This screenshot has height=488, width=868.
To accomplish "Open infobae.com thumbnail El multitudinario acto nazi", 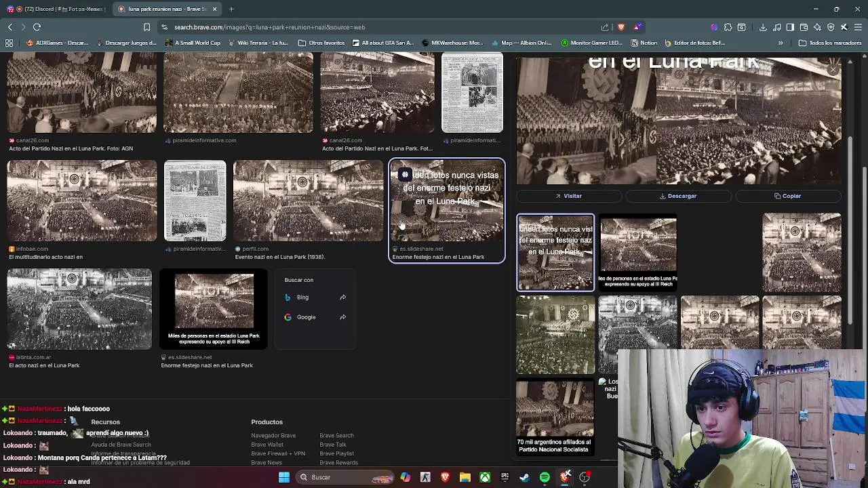I will coord(81,201).
